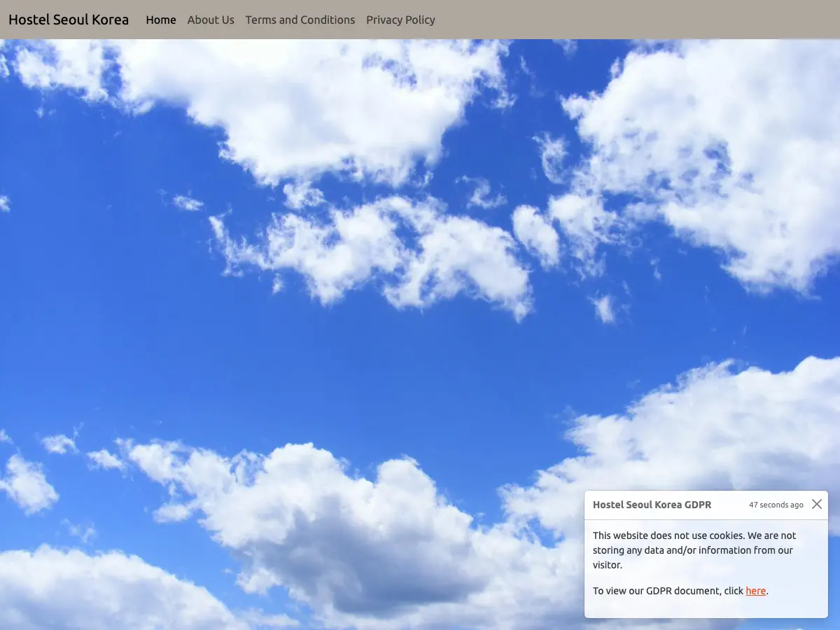The height and width of the screenshot is (630, 840).
Task: Follow the 'here' GDPR document link
Action: tap(756, 591)
